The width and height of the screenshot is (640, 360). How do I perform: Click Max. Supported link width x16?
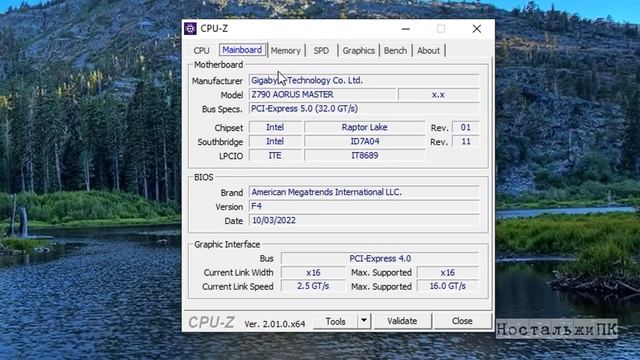(447, 273)
